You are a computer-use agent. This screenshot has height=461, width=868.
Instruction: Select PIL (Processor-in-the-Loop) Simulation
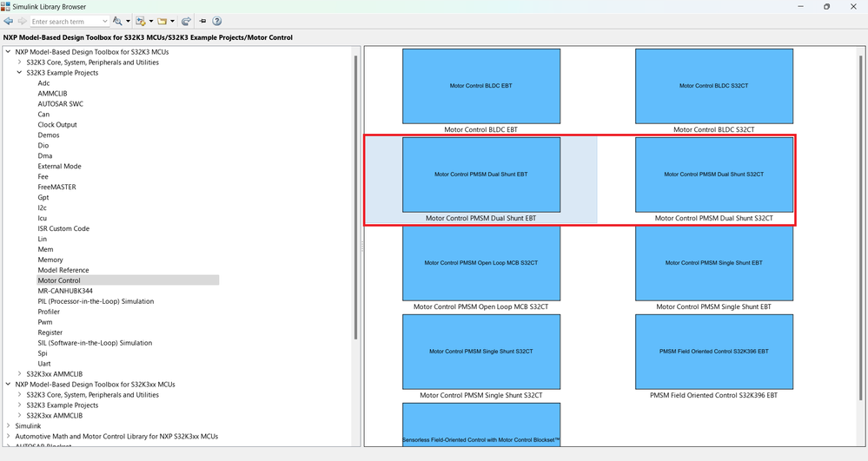pos(96,301)
